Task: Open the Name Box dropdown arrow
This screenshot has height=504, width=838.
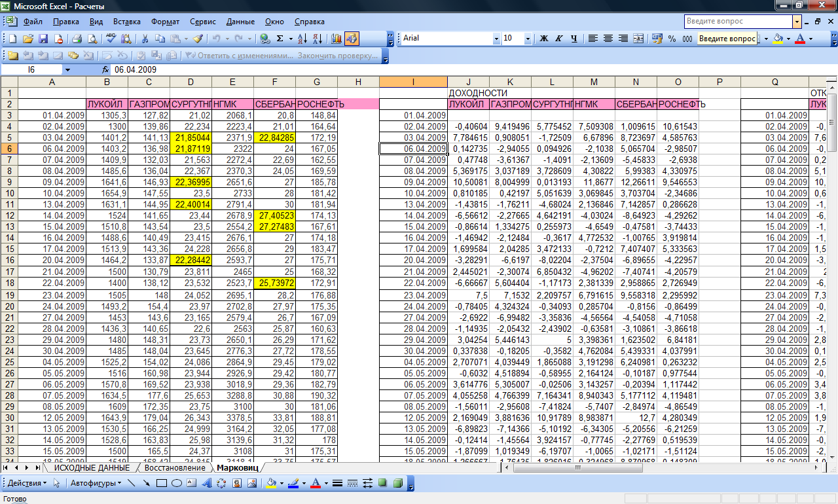Action: tap(67, 69)
